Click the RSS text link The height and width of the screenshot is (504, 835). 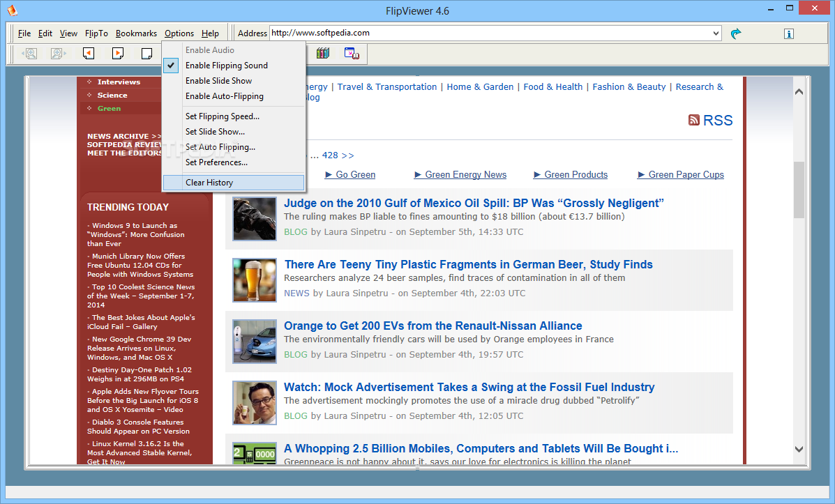(x=718, y=121)
